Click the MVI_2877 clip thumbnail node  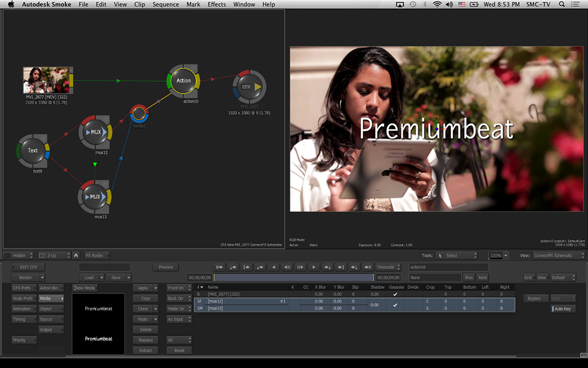46,80
